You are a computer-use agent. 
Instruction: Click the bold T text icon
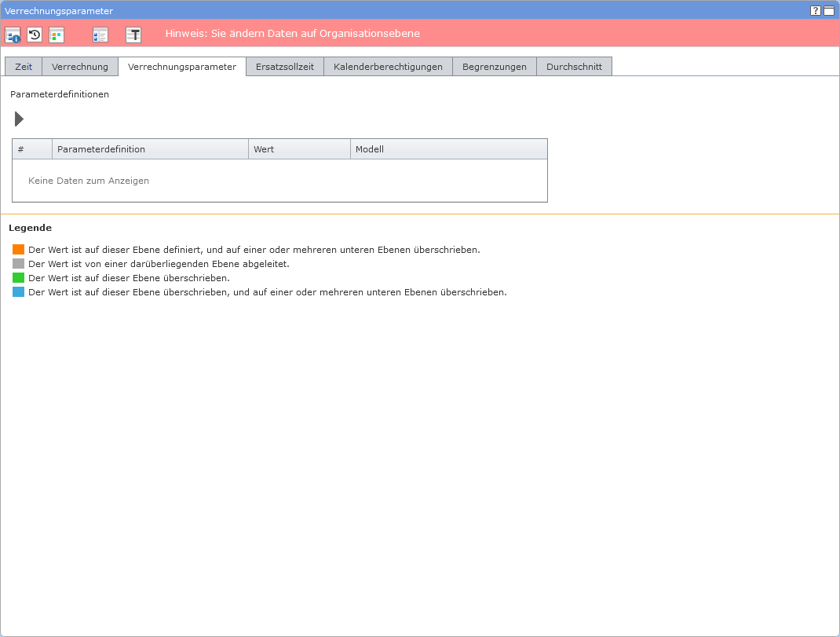(x=133, y=35)
